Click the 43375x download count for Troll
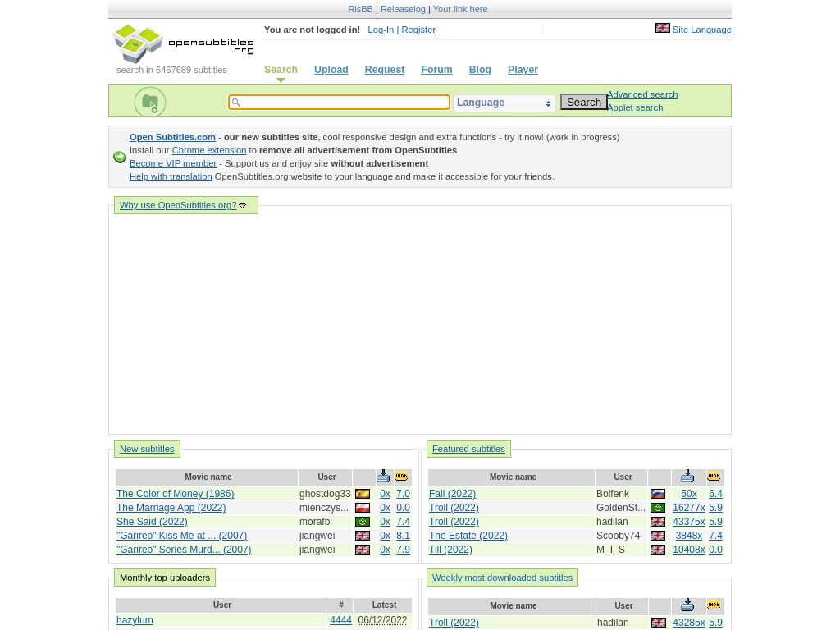Screen dimensions: 840x630 tap(689, 522)
